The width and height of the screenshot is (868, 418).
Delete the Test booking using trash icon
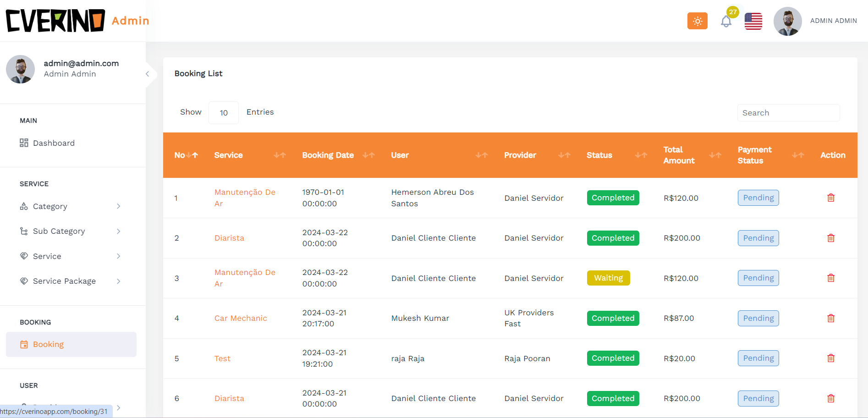click(x=830, y=358)
